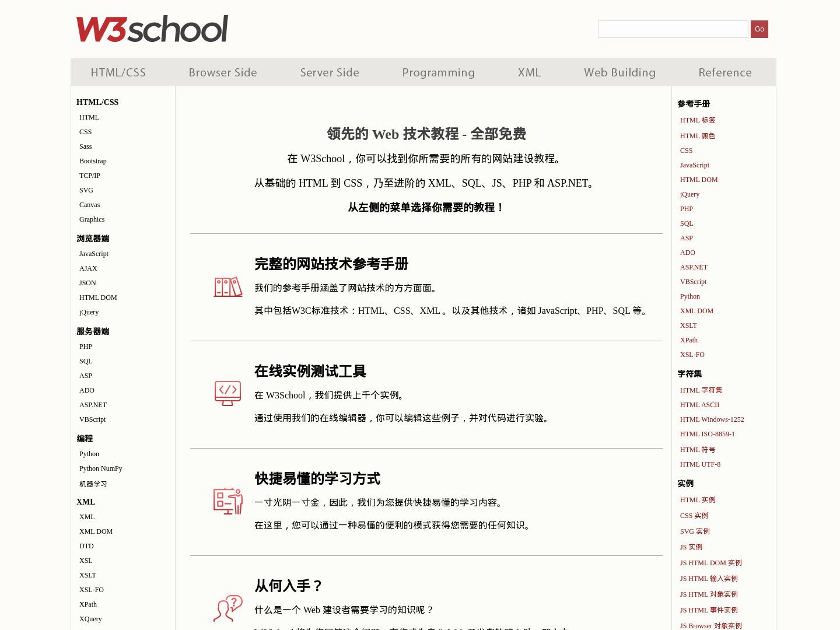Click the online code editor monitor icon

(x=228, y=393)
